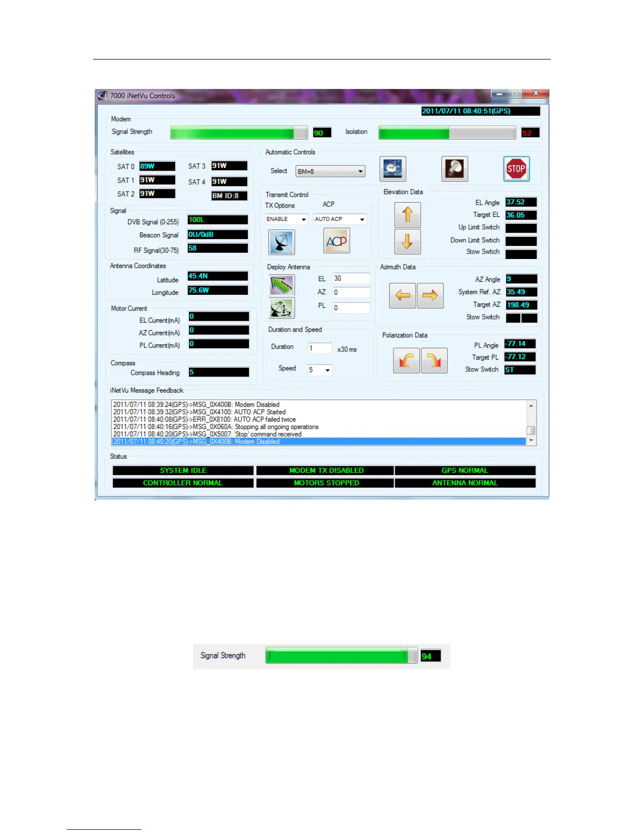Click the Signal Strength bar showing 94
The image size is (644, 834).
(341, 656)
